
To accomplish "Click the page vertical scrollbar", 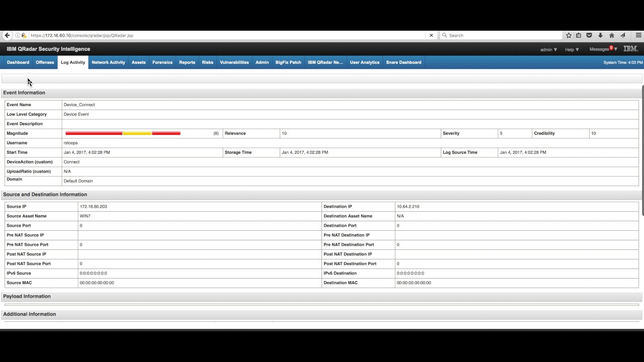I will 642,151.
